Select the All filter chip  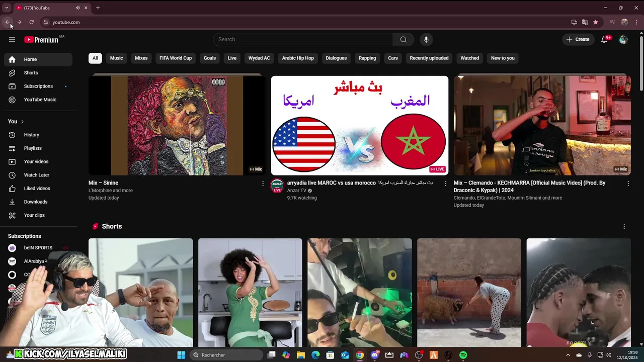tap(95, 58)
